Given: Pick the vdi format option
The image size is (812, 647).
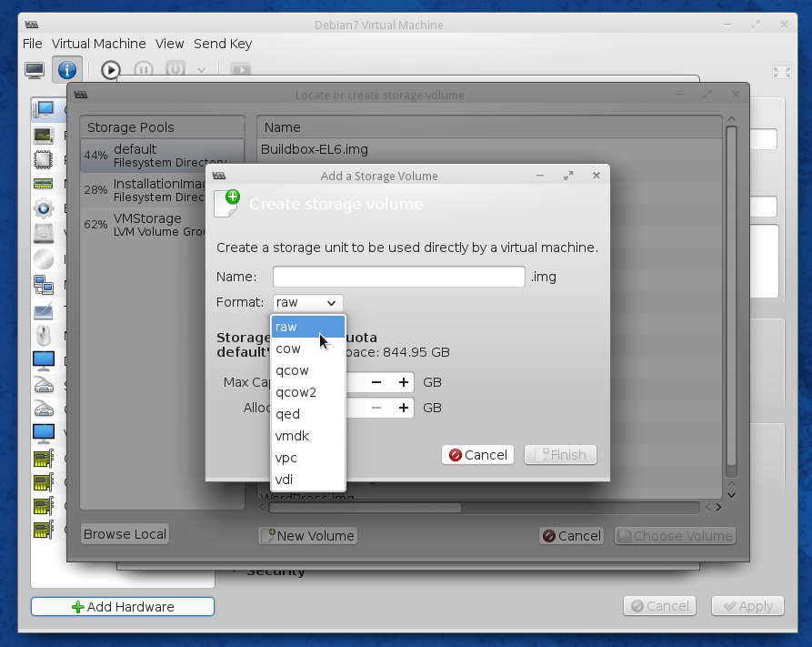Looking at the screenshot, I should pos(285,480).
